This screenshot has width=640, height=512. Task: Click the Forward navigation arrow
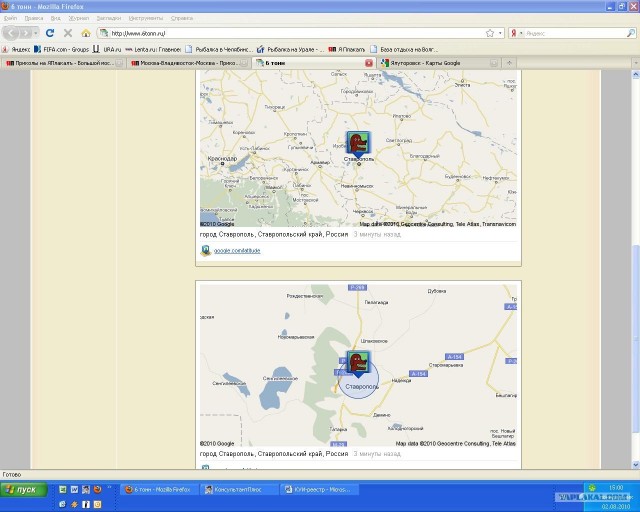coord(26,33)
